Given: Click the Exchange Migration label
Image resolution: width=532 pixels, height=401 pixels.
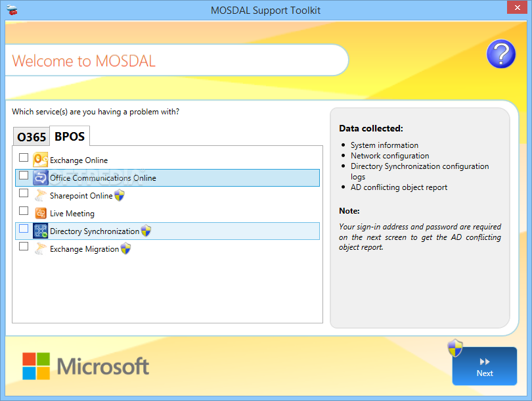Looking at the screenshot, I should click(x=85, y=249).
